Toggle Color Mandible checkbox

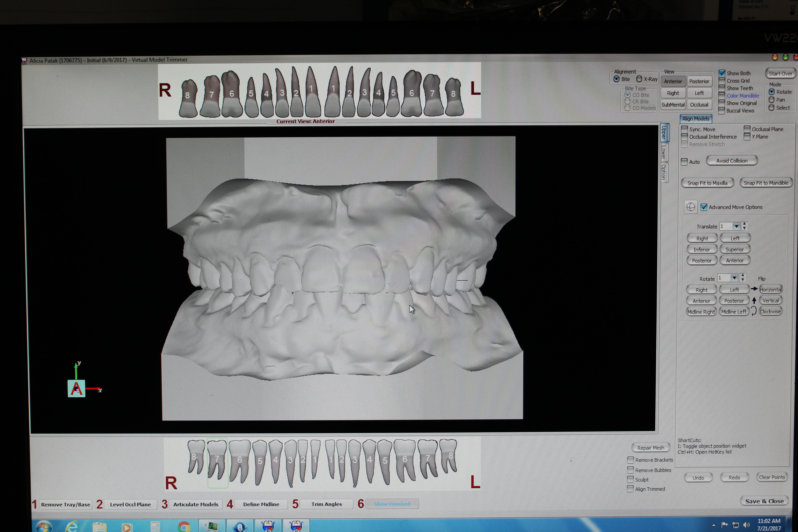[722, 96]
